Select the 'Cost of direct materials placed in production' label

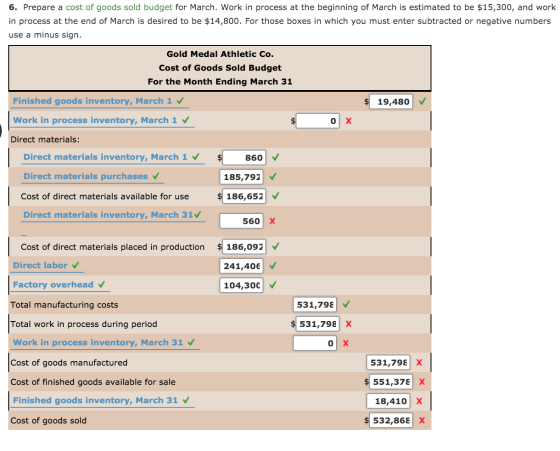click(112, 247)
